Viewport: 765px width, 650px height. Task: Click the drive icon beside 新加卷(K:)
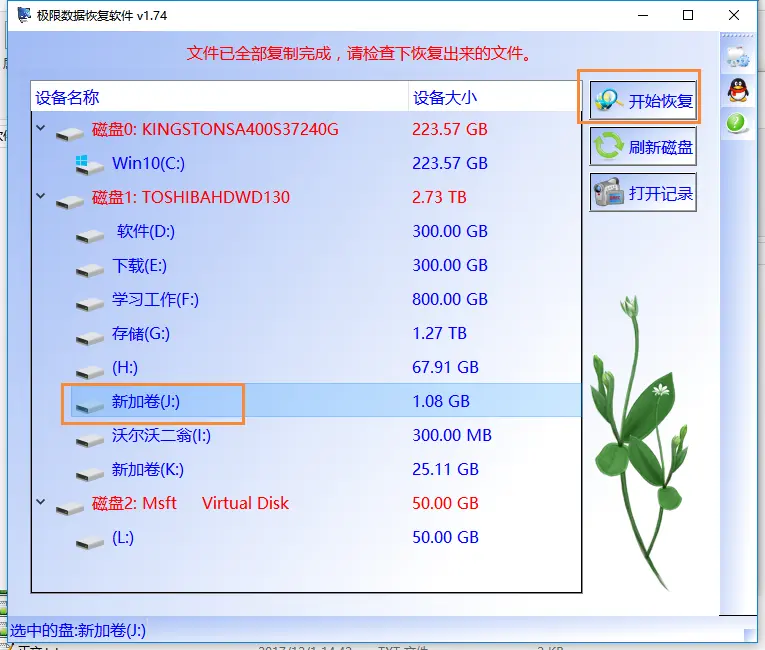[90, 474]
